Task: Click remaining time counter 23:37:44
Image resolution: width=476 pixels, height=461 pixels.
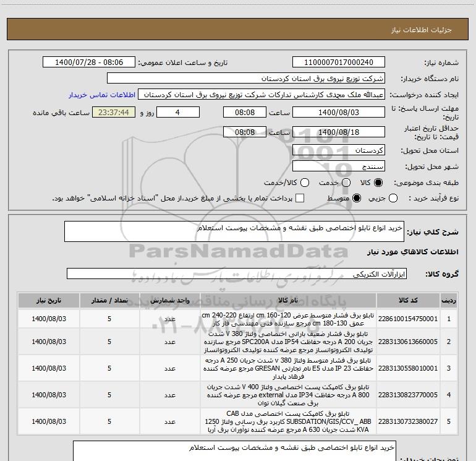Action: 114,113
